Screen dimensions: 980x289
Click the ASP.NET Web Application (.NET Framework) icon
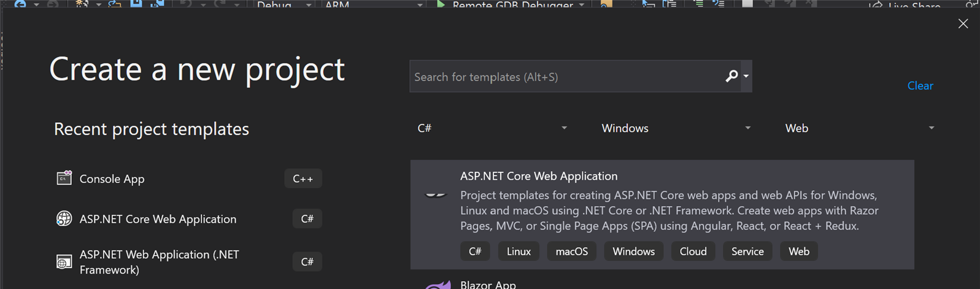[64, 262]
